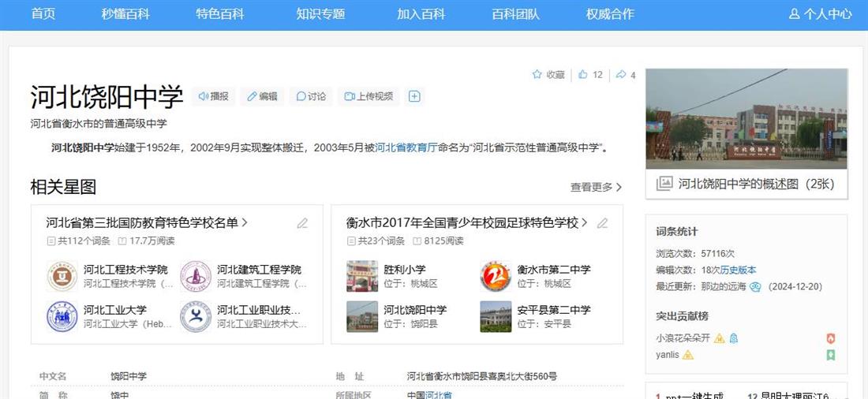Follow the 河北省 link in 所属地区

(439, 394)
